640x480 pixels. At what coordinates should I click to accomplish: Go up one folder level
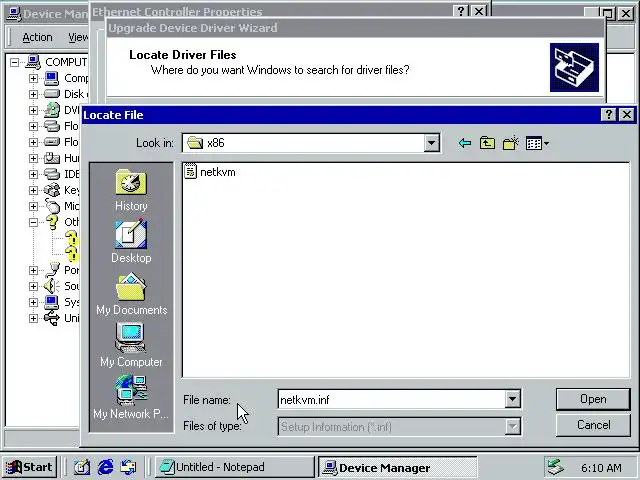pyautogui.click(x=487, y=143)
